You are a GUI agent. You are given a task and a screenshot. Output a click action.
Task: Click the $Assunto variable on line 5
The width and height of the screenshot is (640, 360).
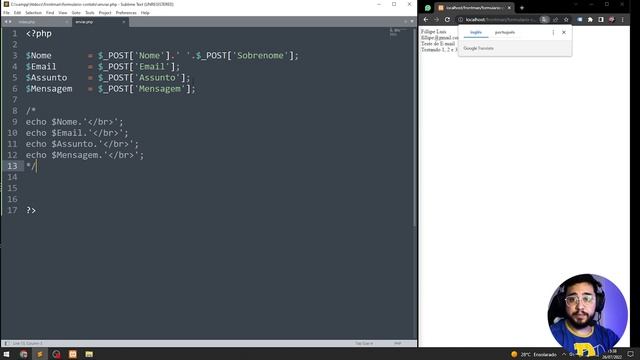[46, 78]
